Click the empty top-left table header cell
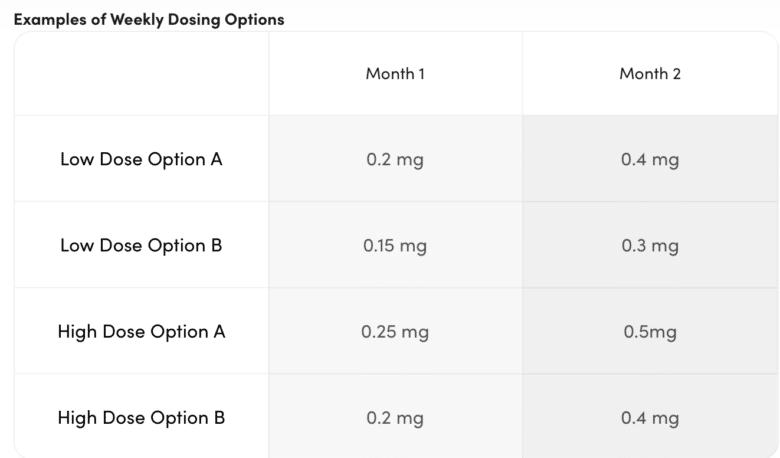This screenshot has width=780, height=458. pos(141,74)
